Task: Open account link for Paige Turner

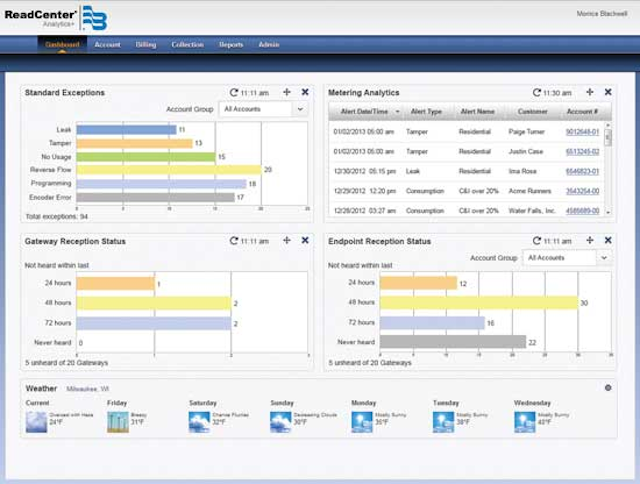Action: [582, 132]
